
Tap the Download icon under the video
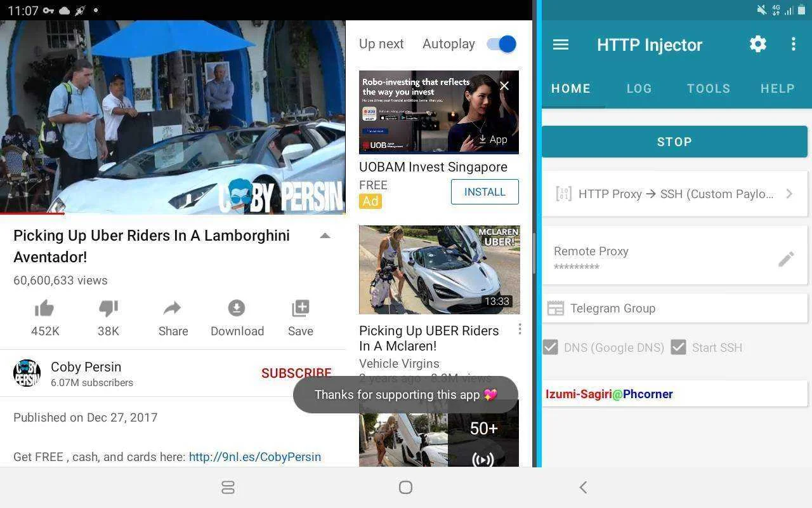pos(237,308)
